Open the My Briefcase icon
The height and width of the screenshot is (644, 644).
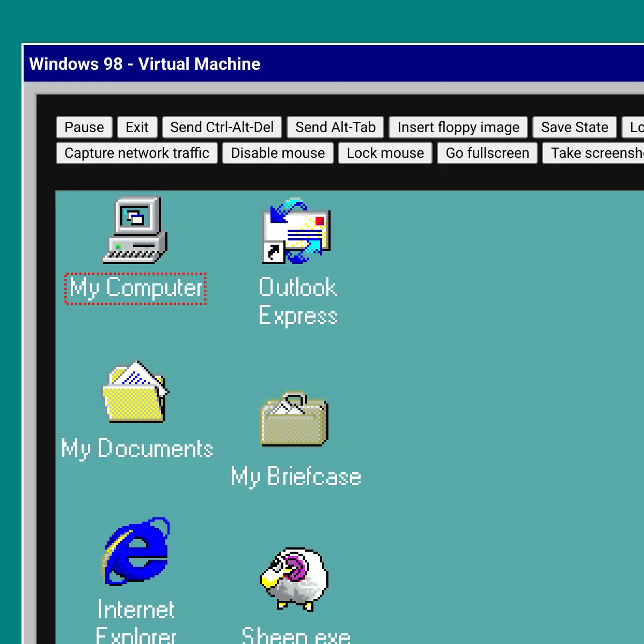tap(294, 419)
